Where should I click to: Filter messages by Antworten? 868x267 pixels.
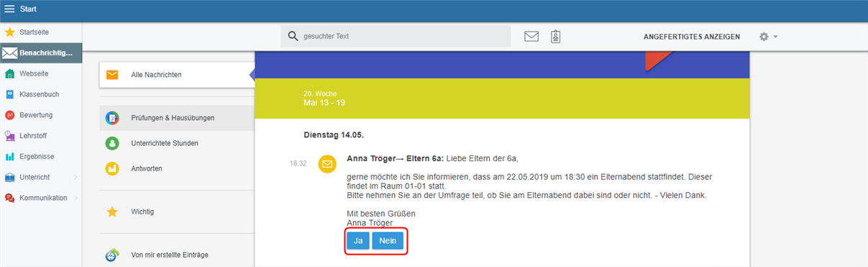tap(177, 168)
